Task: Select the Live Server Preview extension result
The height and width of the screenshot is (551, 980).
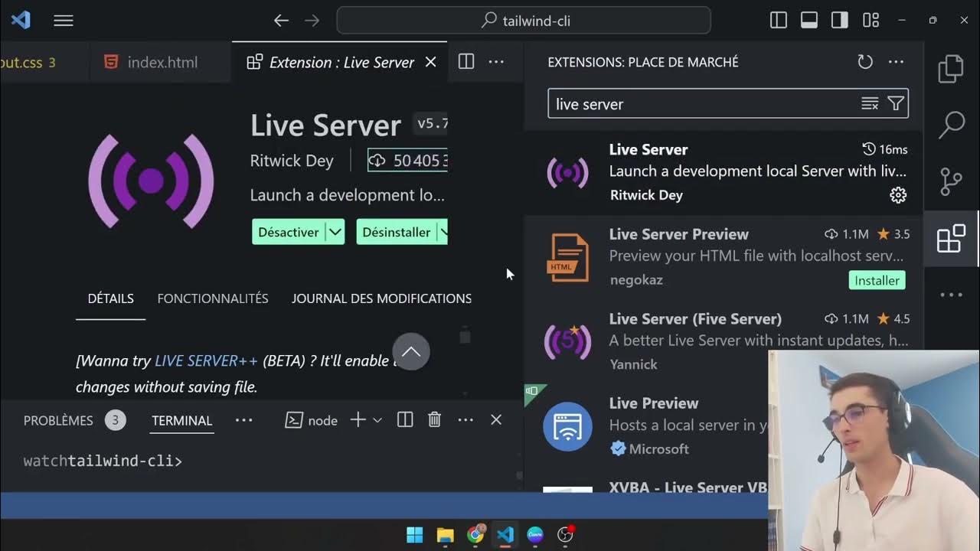Action: (x=724, y=258)
